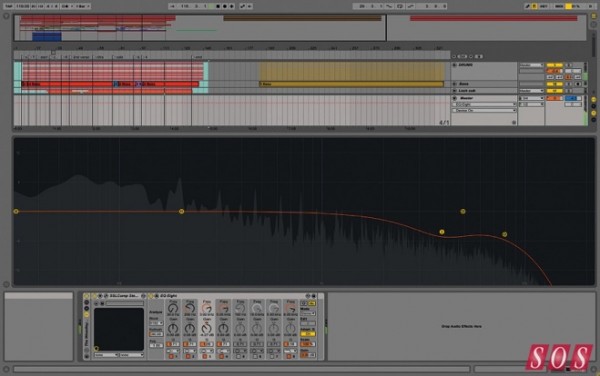Click the transport Record button
This screenshot has width=600, height=376.
(x=225, y=6)
